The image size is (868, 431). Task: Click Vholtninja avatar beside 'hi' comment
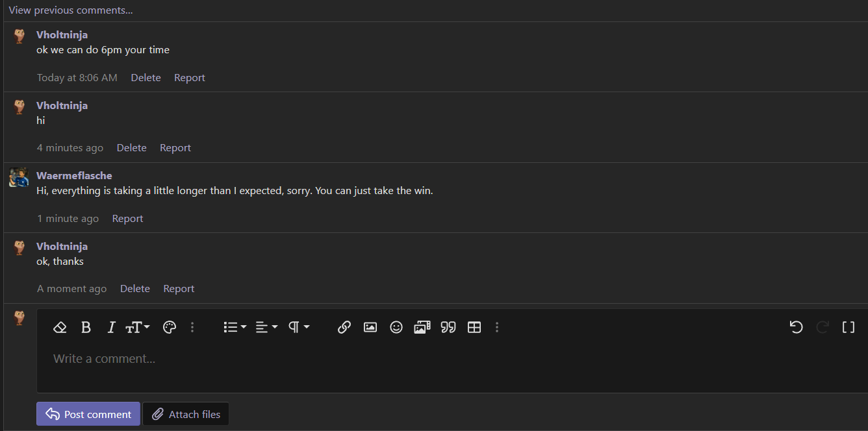(19, 107)
